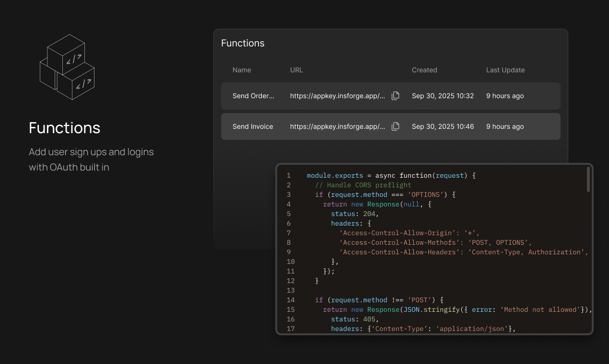Click the Name column header
This screenshot has height=364, width=609.
[242, 70]
